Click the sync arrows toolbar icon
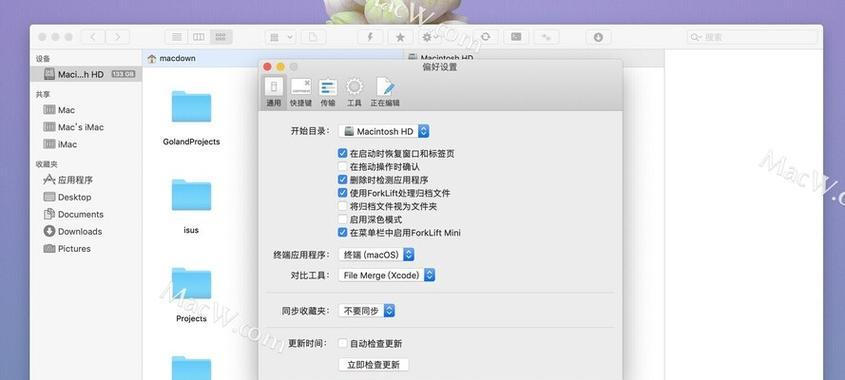The width and height of the screenshot is (845, 380). coord(486,37)
